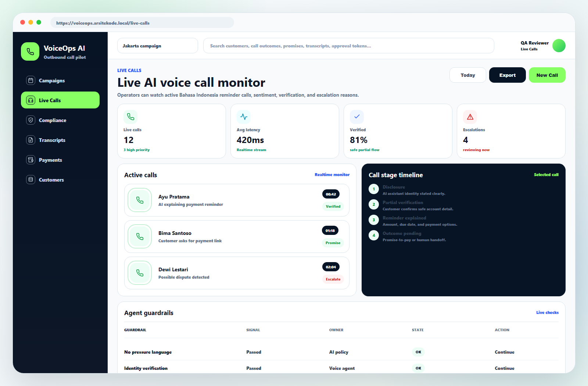Click the Live Calls headset icon
This screenshot has height=386, width=588.
pos(31,100)
